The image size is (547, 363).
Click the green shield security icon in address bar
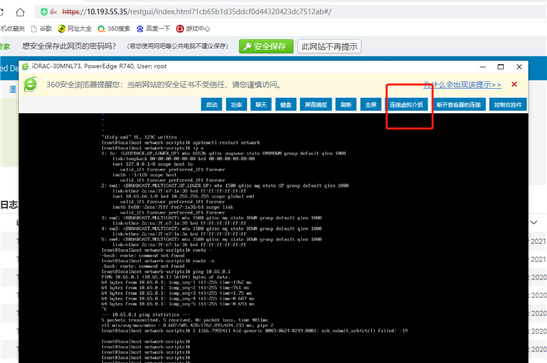point(44,12)
